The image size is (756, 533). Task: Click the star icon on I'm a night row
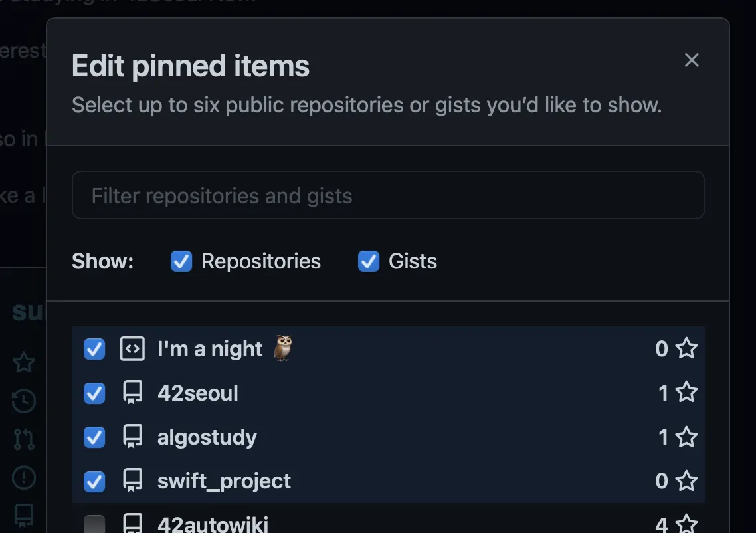(x=686, y=349)
